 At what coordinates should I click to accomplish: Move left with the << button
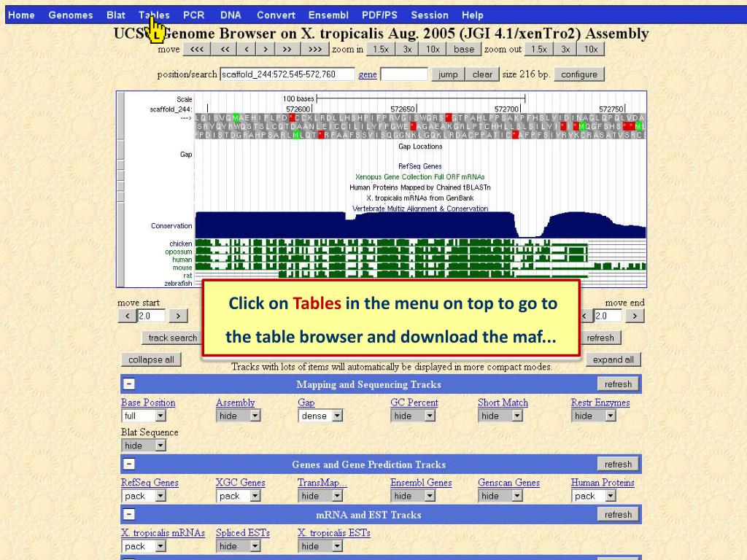point(225,49)
